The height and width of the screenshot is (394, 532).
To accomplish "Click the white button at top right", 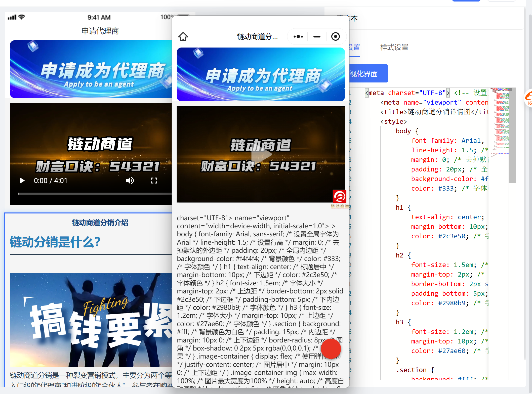I will 501,1.
